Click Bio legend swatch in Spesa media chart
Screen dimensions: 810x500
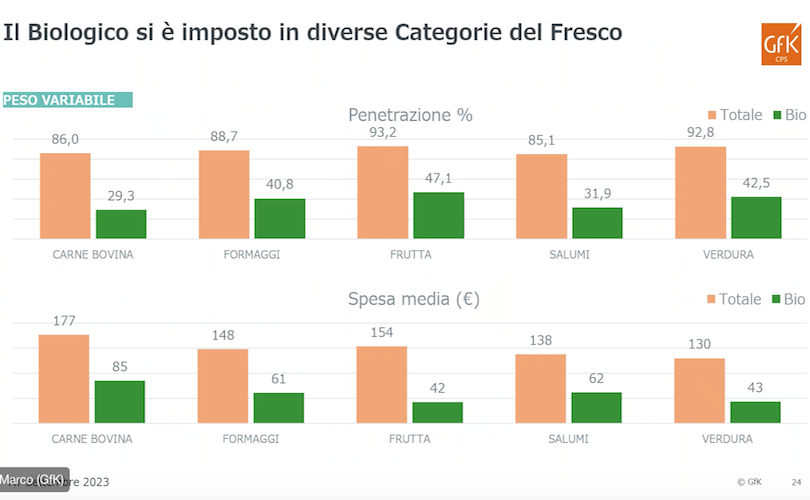coord(776,299)
